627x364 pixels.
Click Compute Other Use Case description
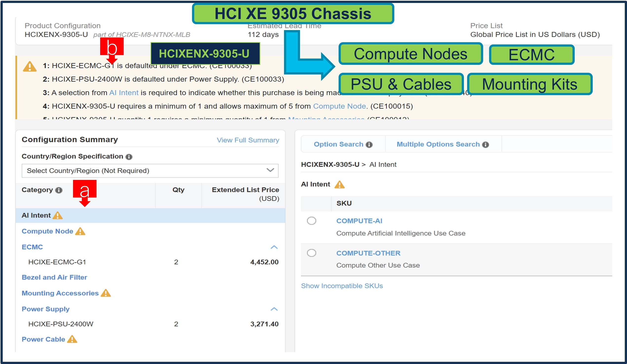coord(378,266)
